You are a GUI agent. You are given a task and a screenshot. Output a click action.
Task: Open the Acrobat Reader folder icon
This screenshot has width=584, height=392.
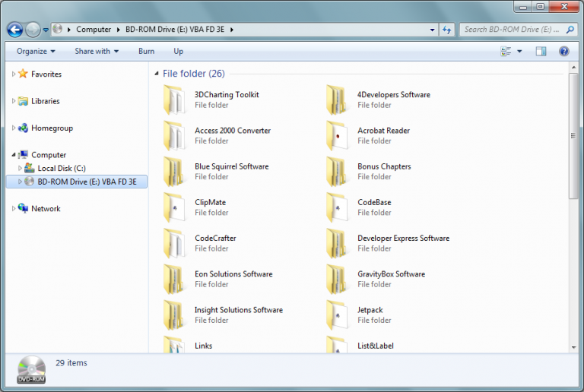(338, 135)
